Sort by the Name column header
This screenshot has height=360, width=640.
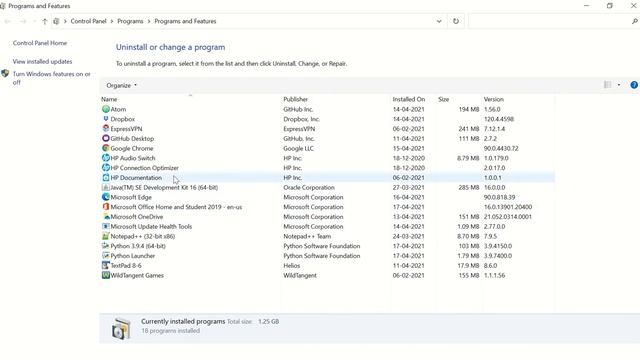(109, 99)
